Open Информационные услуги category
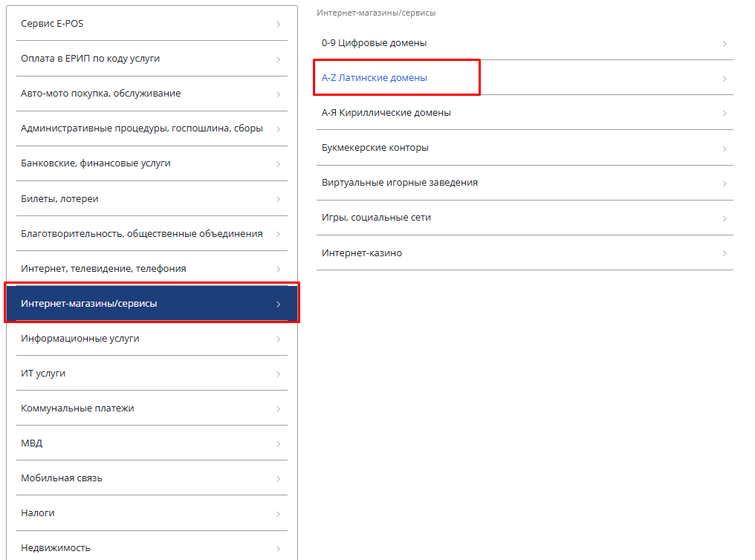This screenshot has width=755, height=560. pos(152,338)
